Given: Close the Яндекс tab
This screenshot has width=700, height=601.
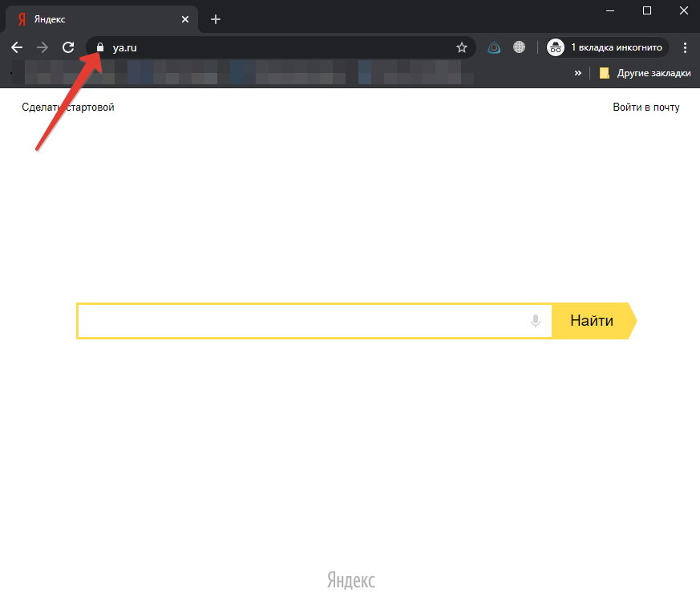Looking at the screenshot, I should click(185, 18).
